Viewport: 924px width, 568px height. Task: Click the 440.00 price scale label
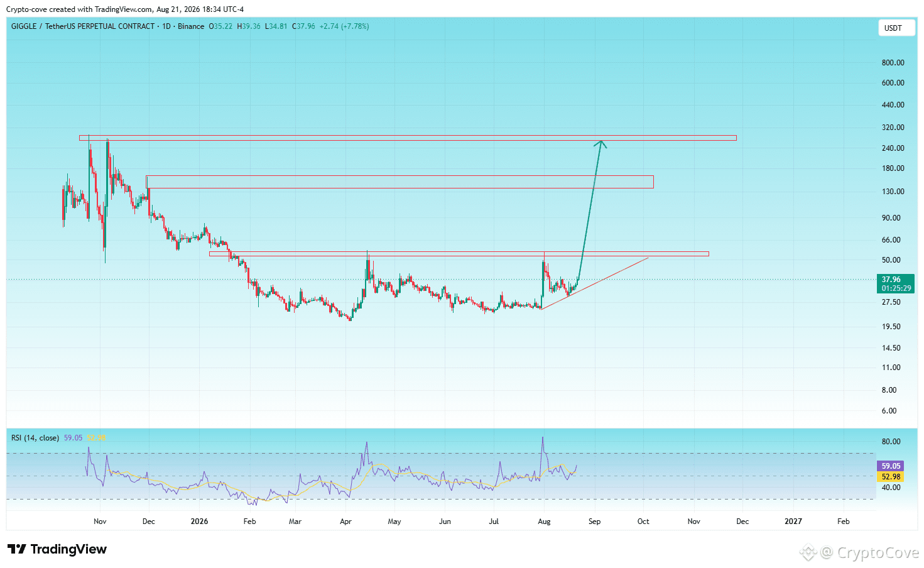(x=893, y=105)
